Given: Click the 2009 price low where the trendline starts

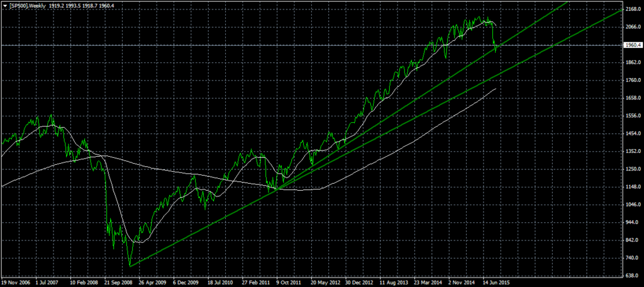Looking at the screenshot, I should click(130, 266).
